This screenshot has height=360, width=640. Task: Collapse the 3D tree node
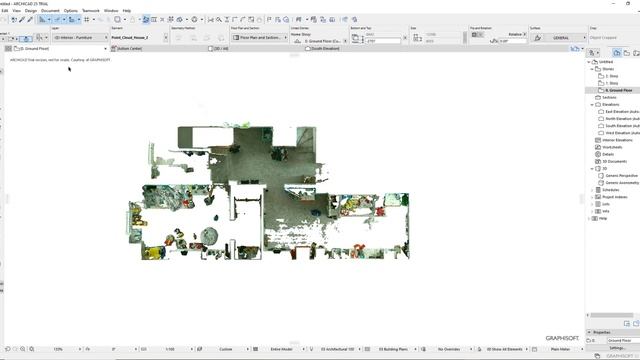[x=592, y=169]
